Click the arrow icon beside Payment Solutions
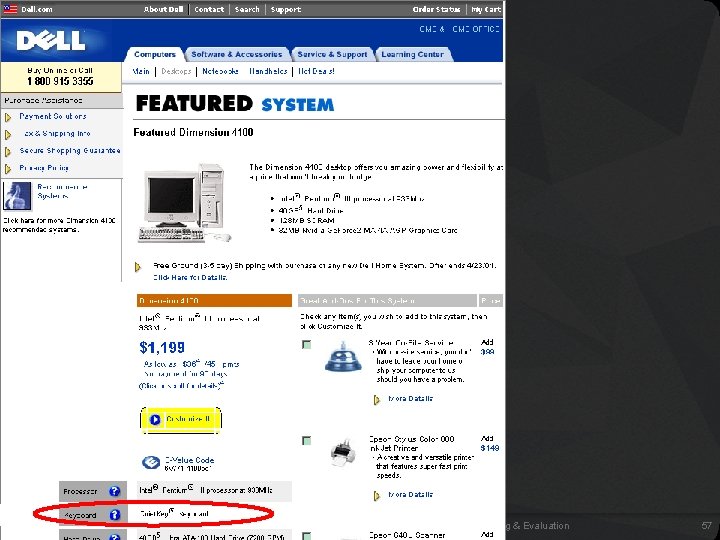This screenshot has height=540, width=720. (x=8, y=118)
